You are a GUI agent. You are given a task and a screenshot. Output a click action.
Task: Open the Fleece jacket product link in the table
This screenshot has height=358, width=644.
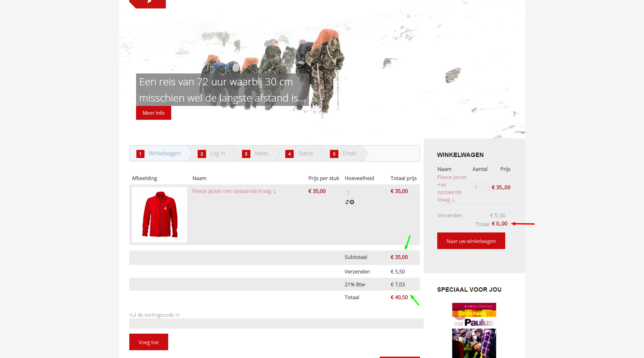click(234, 191)
